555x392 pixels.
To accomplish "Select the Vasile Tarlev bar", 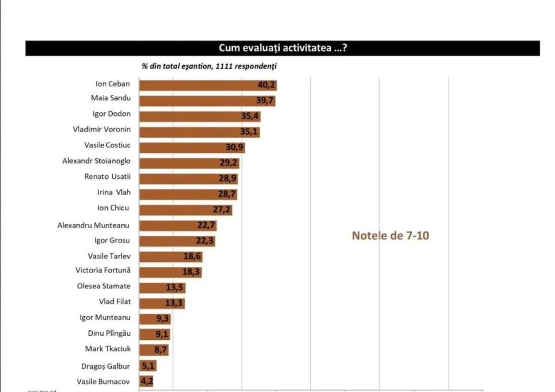I will point(171,256).
